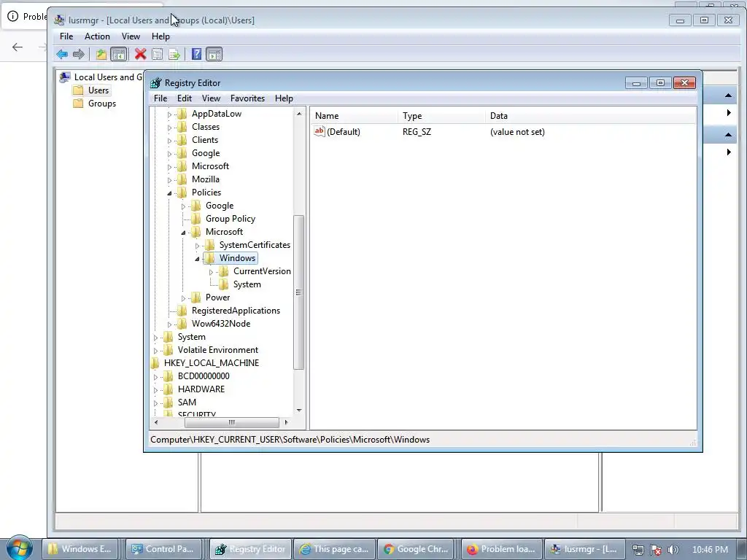Click the Start button orb
The image size is (747, 560).
pos(19,548)
